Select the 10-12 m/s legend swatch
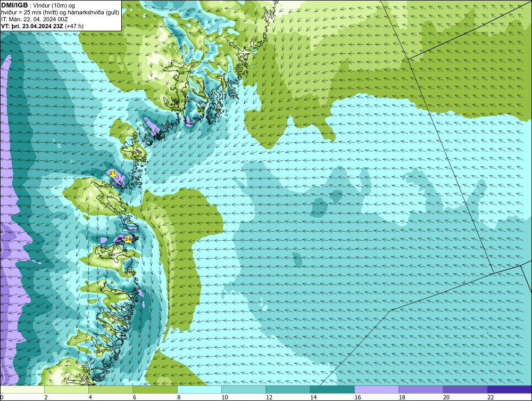This screenshot has height=401, width=532. (x=244, y=389)
